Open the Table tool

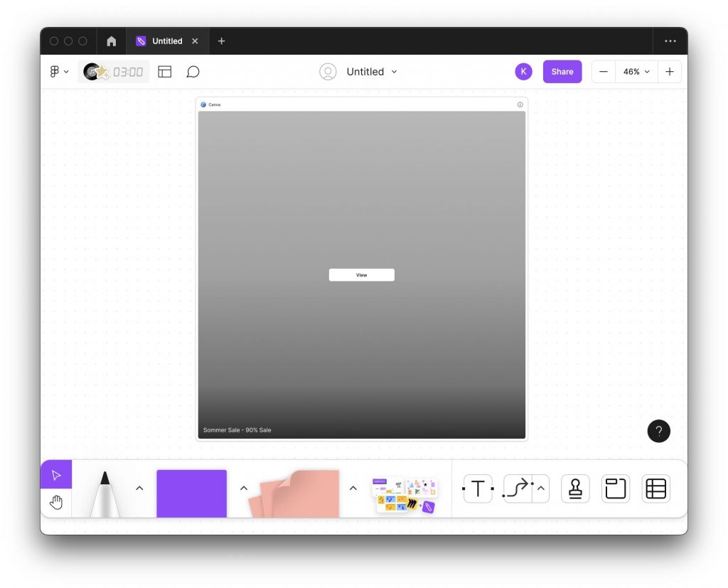coord(655,488)
